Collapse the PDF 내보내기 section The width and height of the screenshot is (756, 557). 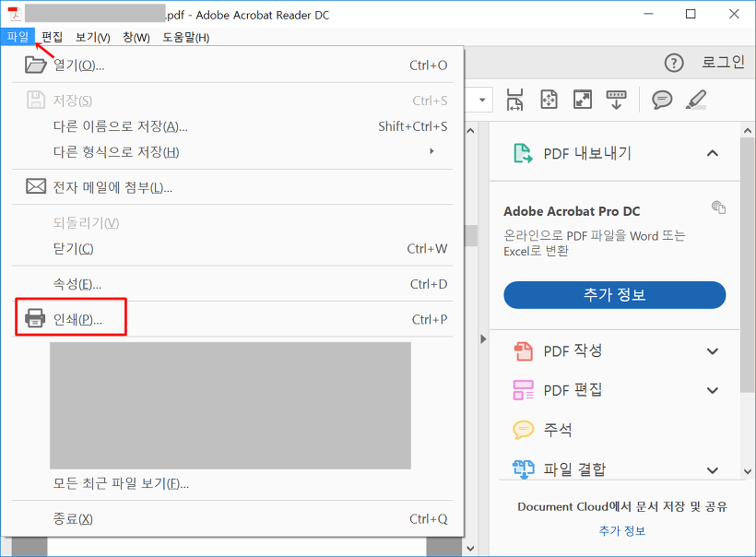click(712, 153)
